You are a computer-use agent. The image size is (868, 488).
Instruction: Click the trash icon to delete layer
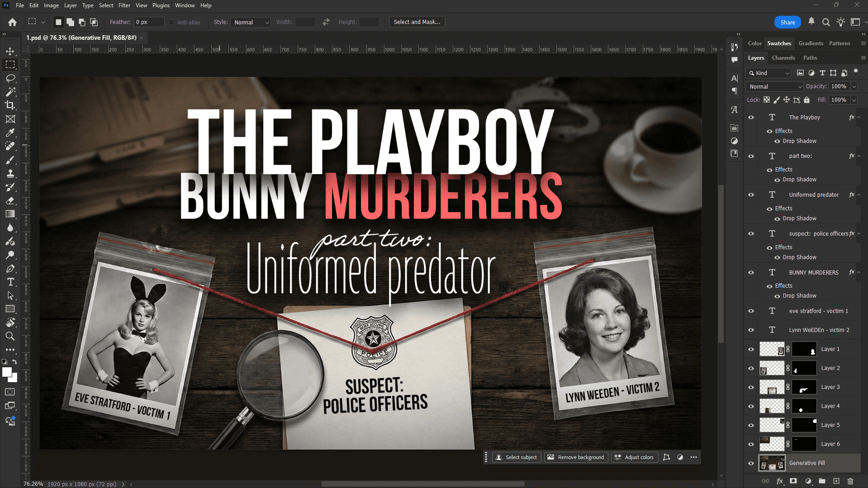pos(850,481)
